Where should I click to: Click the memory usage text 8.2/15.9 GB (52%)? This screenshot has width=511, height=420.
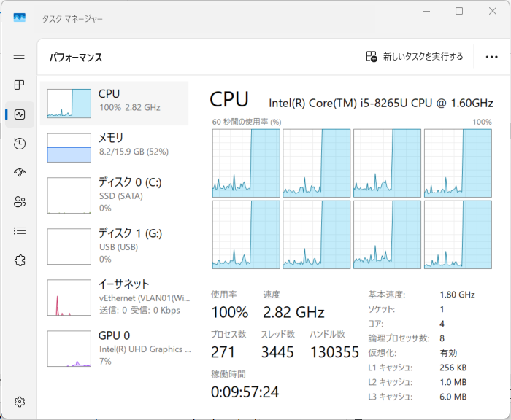pos(134,152)
